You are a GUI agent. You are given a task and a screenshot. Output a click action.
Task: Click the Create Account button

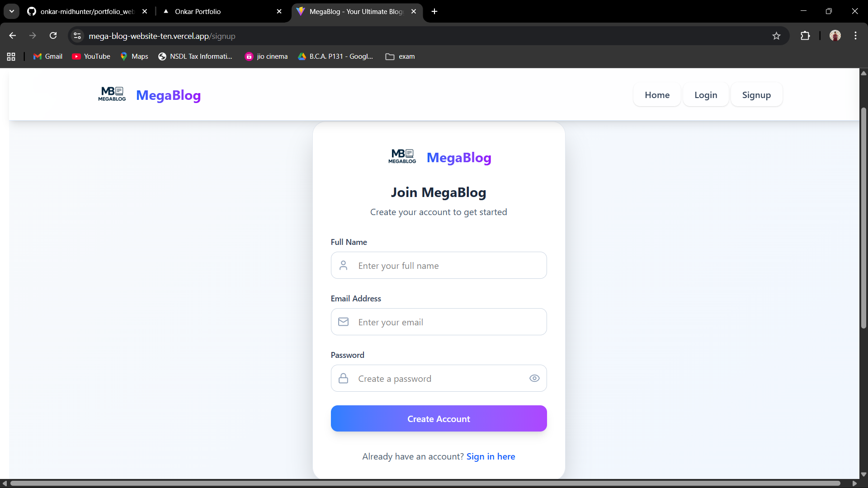(439, 419)
